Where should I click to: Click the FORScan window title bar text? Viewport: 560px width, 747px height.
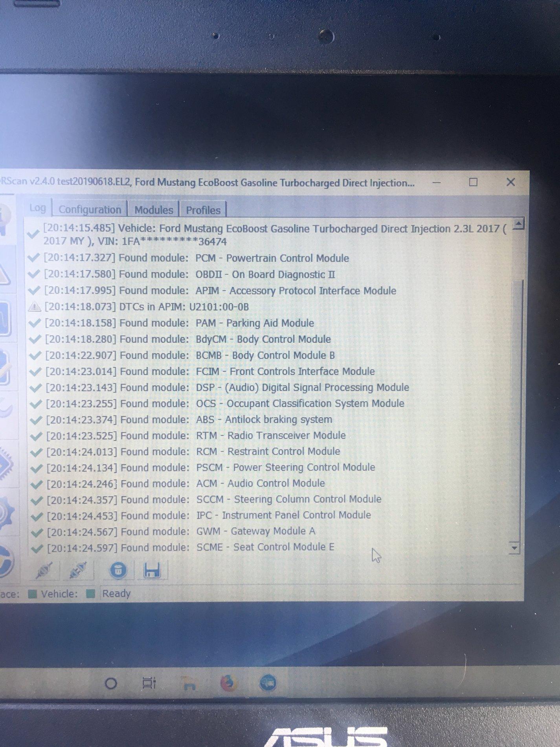207,182
